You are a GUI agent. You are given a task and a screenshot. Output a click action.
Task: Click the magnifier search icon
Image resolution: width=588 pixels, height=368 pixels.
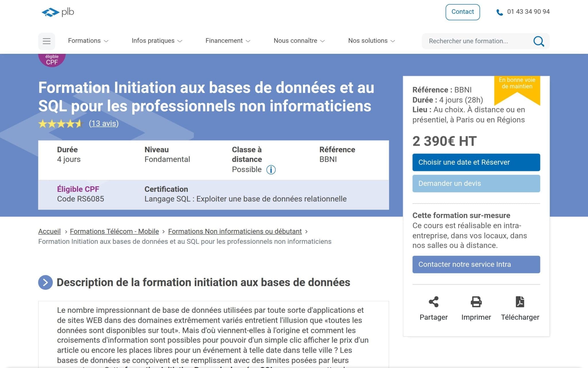click(539, 41)
